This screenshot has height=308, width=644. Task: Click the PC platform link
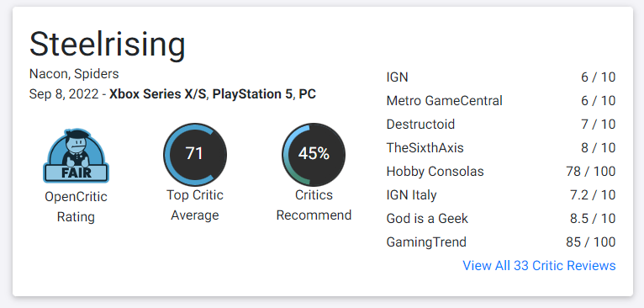[x=307, y=94]
